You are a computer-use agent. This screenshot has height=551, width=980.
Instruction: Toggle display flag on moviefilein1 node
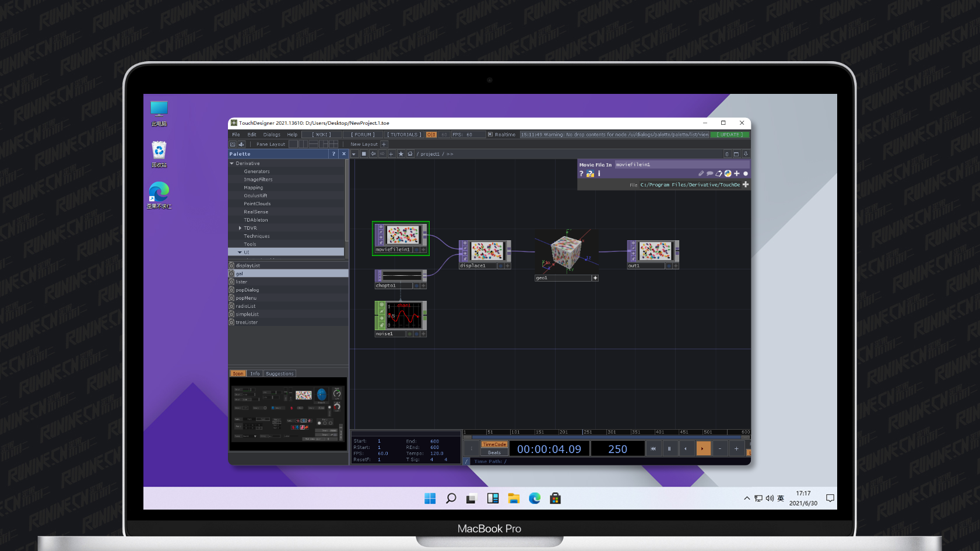point(416,250)
